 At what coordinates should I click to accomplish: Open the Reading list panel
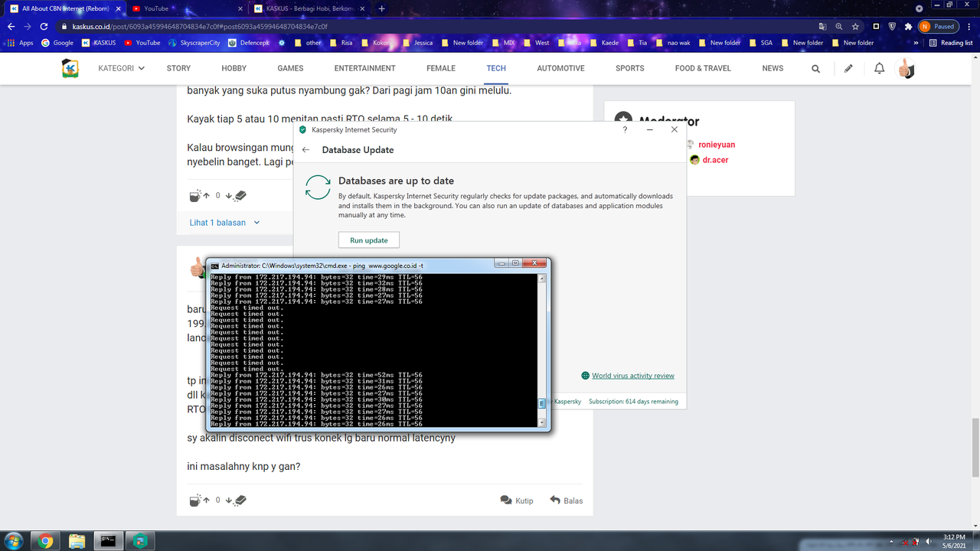[951, 43]
